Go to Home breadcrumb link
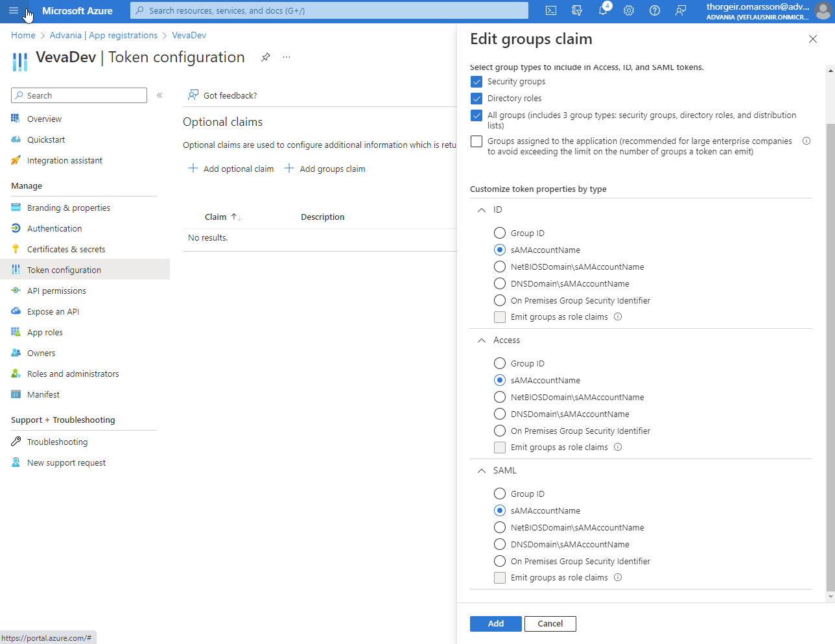The width and height of the screenshot is (835, 644). tap(23, 35)
